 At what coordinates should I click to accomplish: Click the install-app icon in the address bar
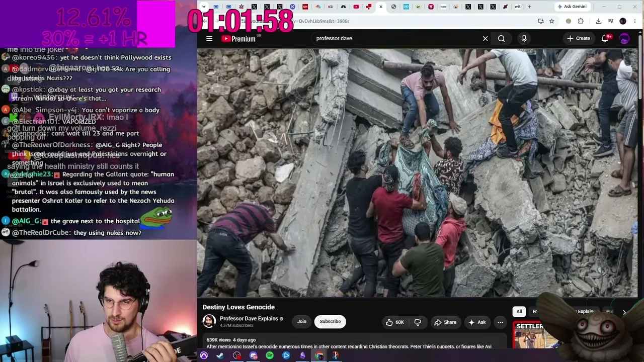pyautogui.click(x=541, y=21)
